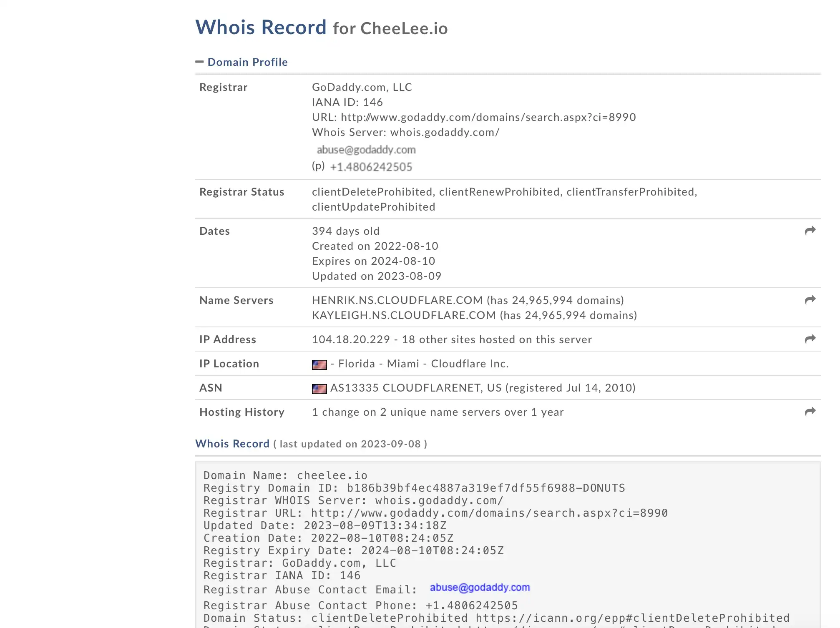Select the US flag in ASN row

click(319, 389)
